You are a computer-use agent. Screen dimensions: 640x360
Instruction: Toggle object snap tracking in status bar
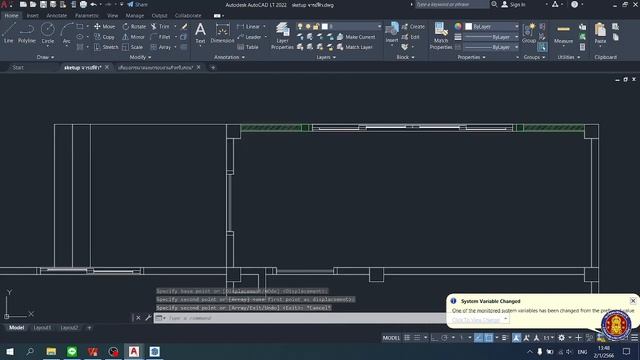pyautogui.click(x=479, y=338)
